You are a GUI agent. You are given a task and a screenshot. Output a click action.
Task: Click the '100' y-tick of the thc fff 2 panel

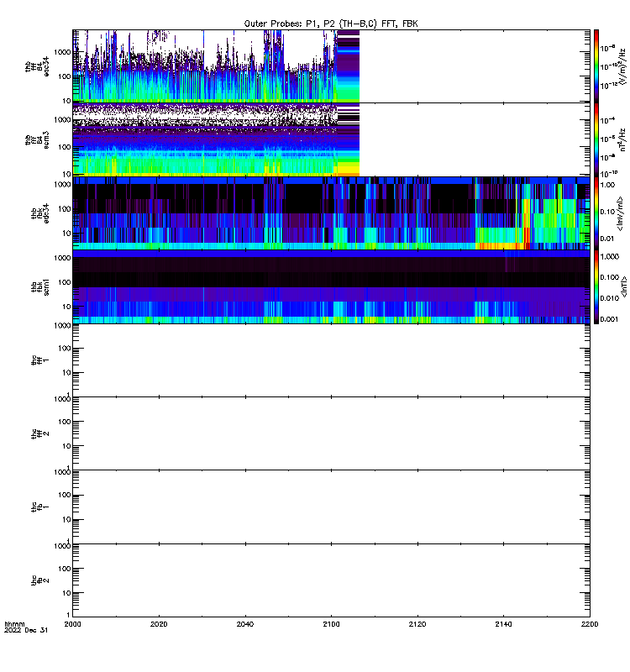(65, 422)
